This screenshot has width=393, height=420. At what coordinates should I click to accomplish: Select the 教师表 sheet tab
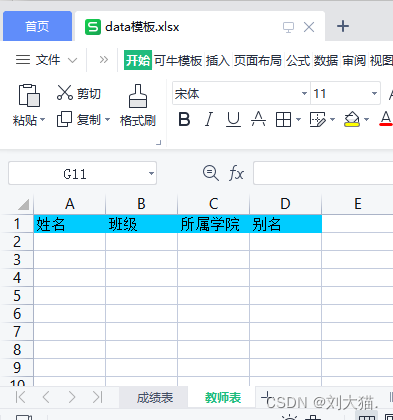click(x=223, y=397)
